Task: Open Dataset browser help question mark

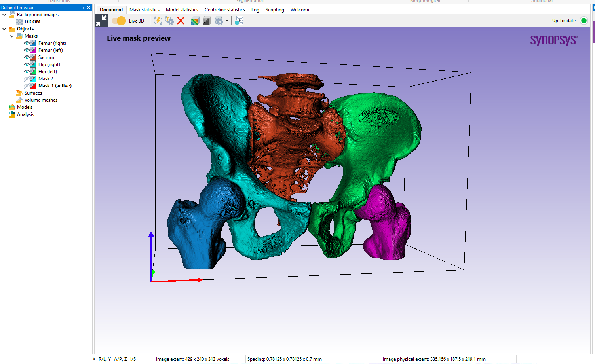Action: [x=83, y=7]
